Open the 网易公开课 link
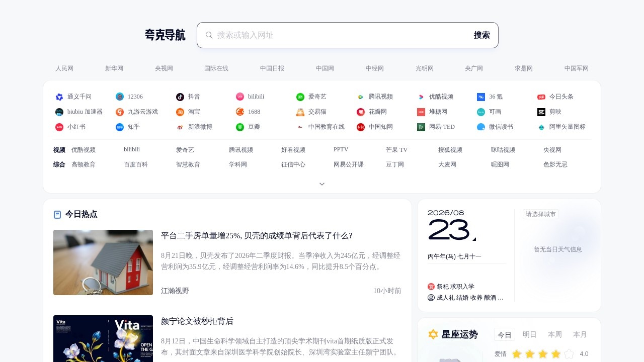The width and height of the screenshot is (644, 362). point(349,164)
